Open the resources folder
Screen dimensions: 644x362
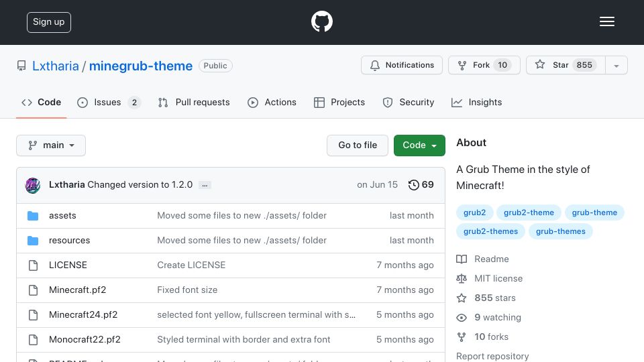click(69, 241)
